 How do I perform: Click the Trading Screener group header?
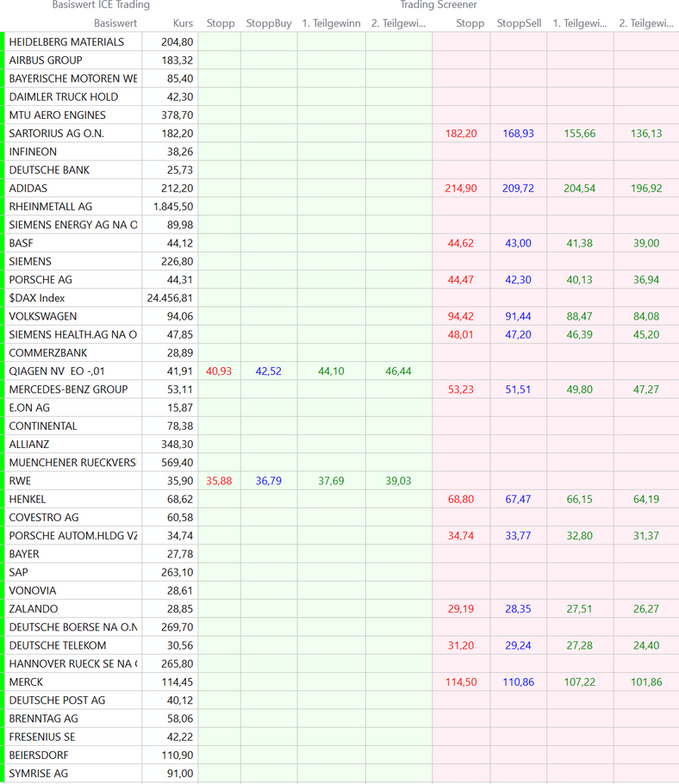pyautogui.click(x=438, y=5)
